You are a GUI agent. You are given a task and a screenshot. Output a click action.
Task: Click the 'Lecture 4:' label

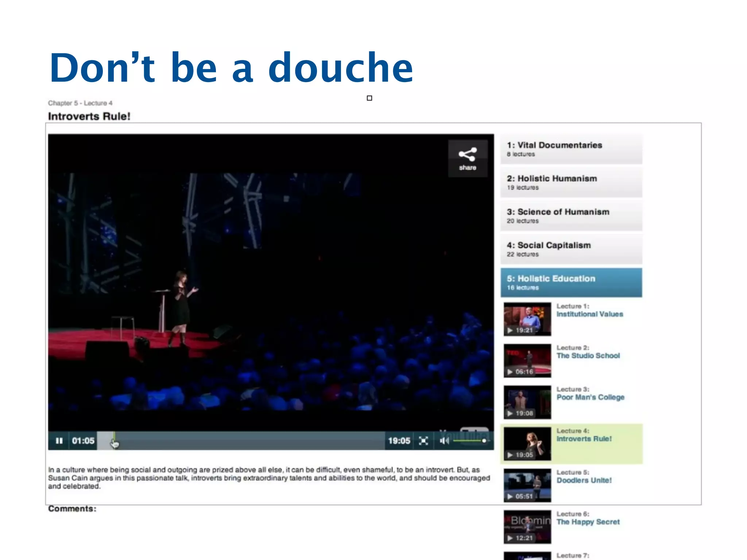[573, 431]
